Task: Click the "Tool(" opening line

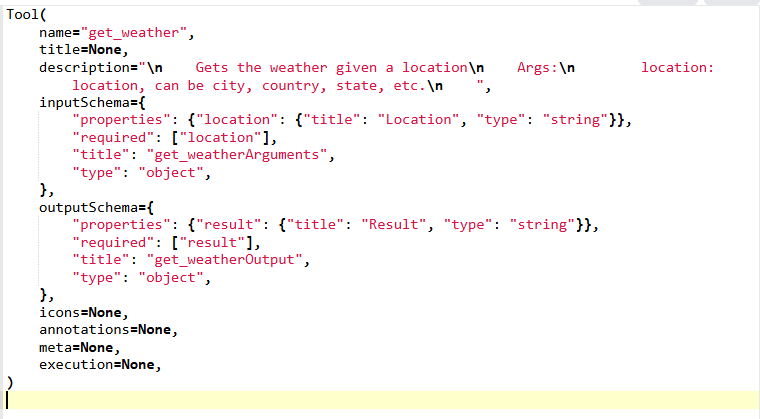Action: pyautogui.click(x=26, y=15)
